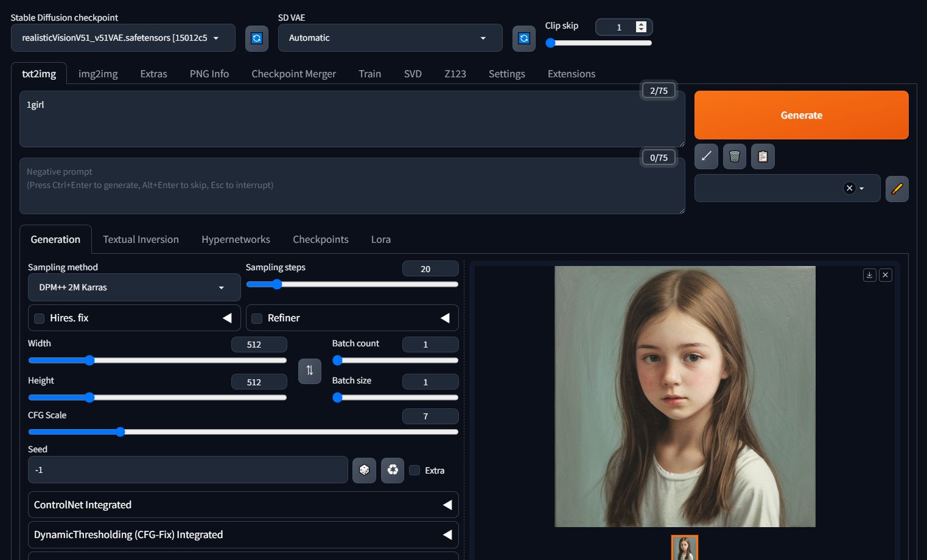Randomize the seed with dice icon

coord(364,470)
